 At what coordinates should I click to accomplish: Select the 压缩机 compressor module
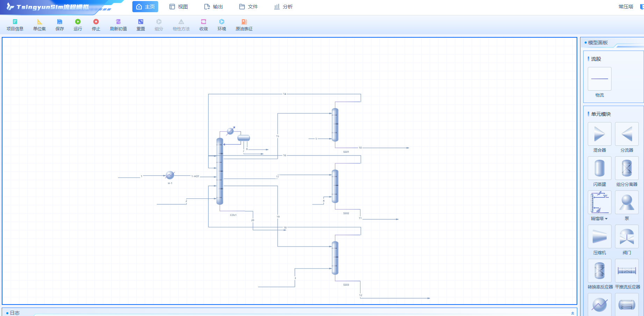600,236
